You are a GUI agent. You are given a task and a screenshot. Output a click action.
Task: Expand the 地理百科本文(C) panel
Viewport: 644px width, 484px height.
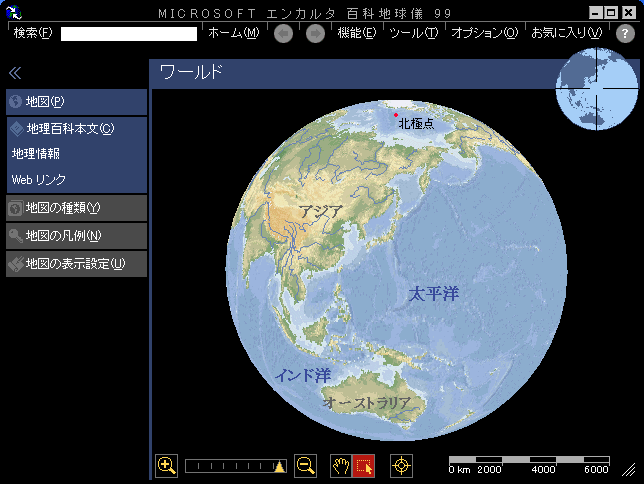click(x=77, y=129)
